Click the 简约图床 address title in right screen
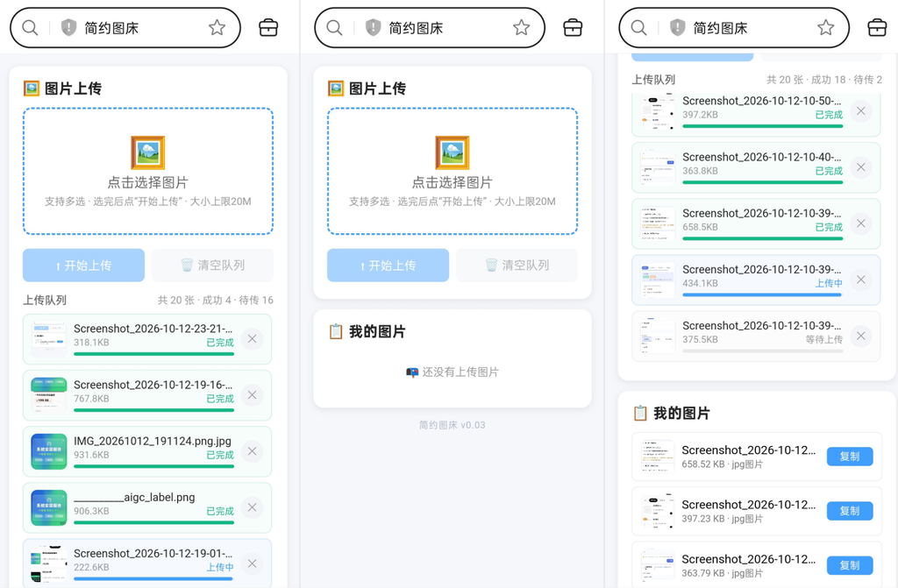 (721, 28)
